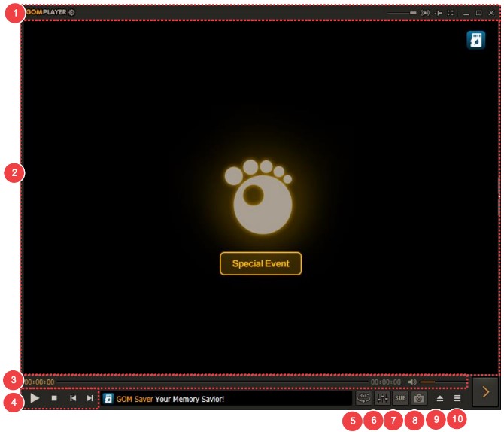504x432 pixels.
Task: Open settings gear next to GOM Player logo
Action: tap(71, 13)
